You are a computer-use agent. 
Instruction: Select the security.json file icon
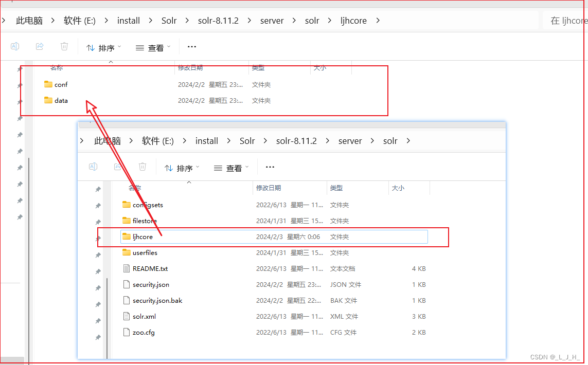(127, 284)
